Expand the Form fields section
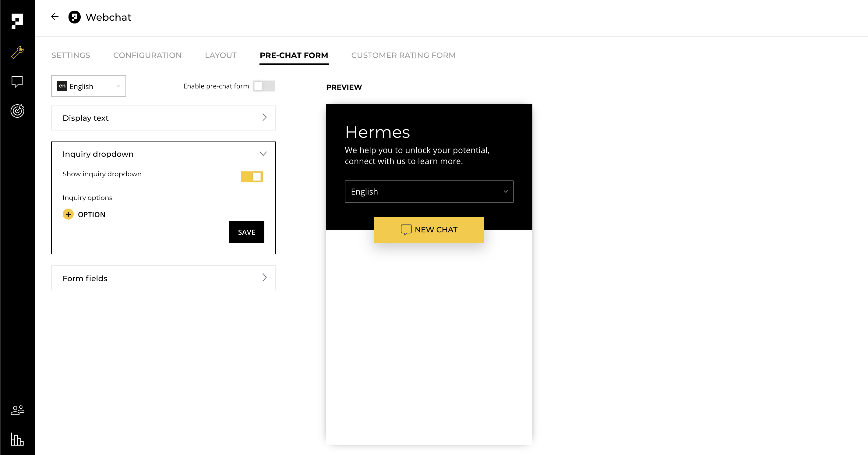The image size is (868, 455). [x=164, y=278]
